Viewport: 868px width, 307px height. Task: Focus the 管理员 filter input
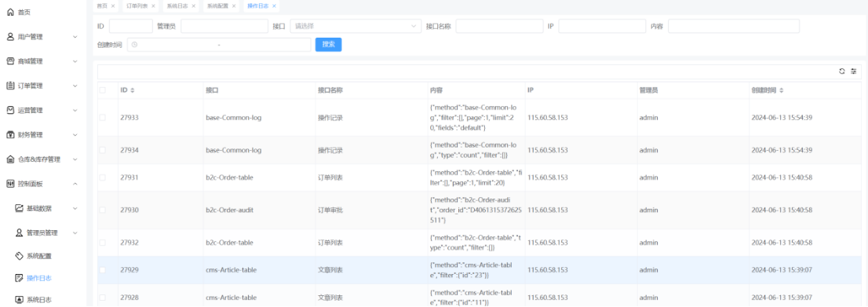(224, 26)
